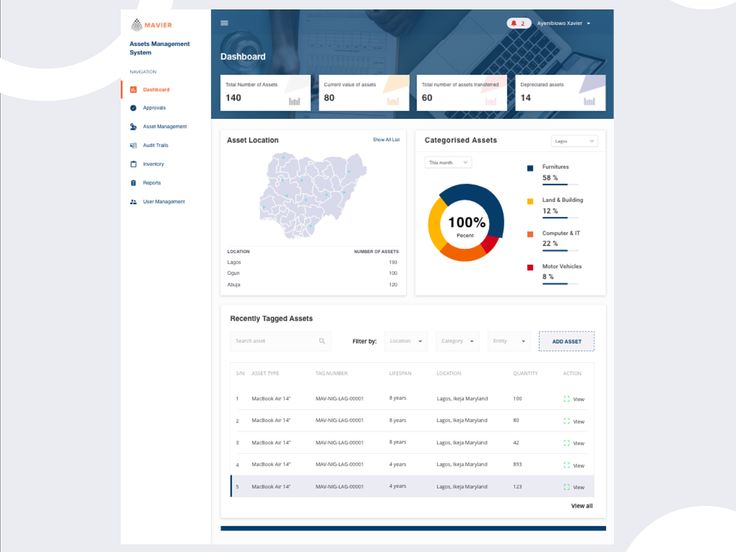The width and height of the screenshot is (736, 552).
Task: Click 4 years lifespan in row 4
Action: (x=398, y=465)
